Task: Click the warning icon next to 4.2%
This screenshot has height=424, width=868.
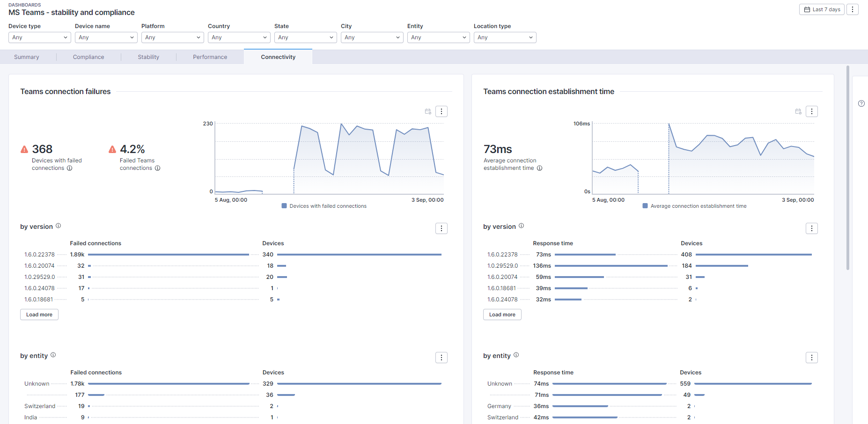Action: pos(112,149)
